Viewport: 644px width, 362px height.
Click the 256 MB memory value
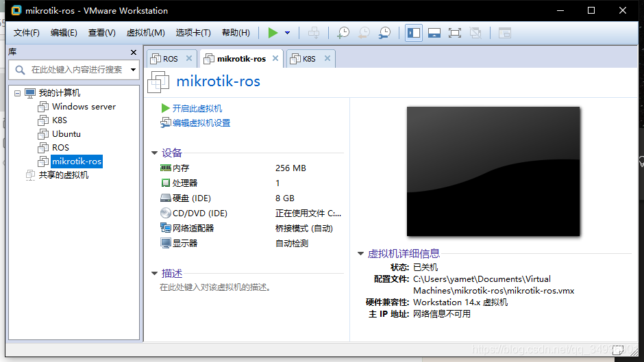click(x=290, y=168)
